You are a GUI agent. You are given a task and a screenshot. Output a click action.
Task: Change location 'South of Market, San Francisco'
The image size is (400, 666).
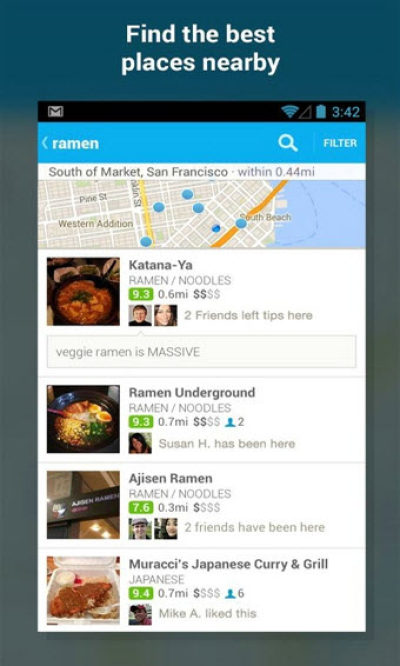[x=138, y=172]
